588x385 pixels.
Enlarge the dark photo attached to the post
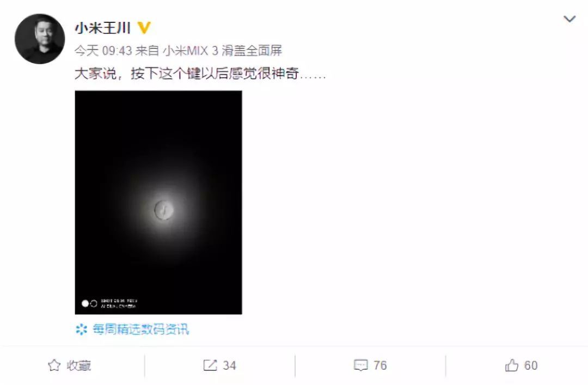(x=158, y=202)
